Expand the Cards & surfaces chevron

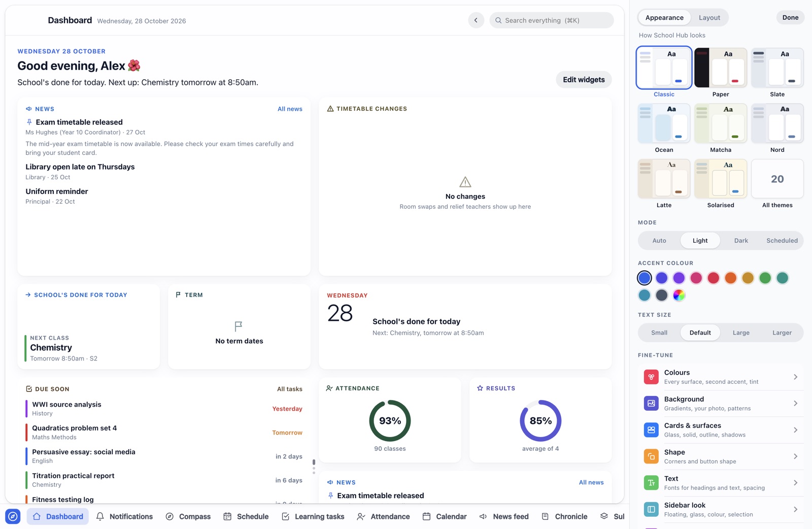(795, 429)
